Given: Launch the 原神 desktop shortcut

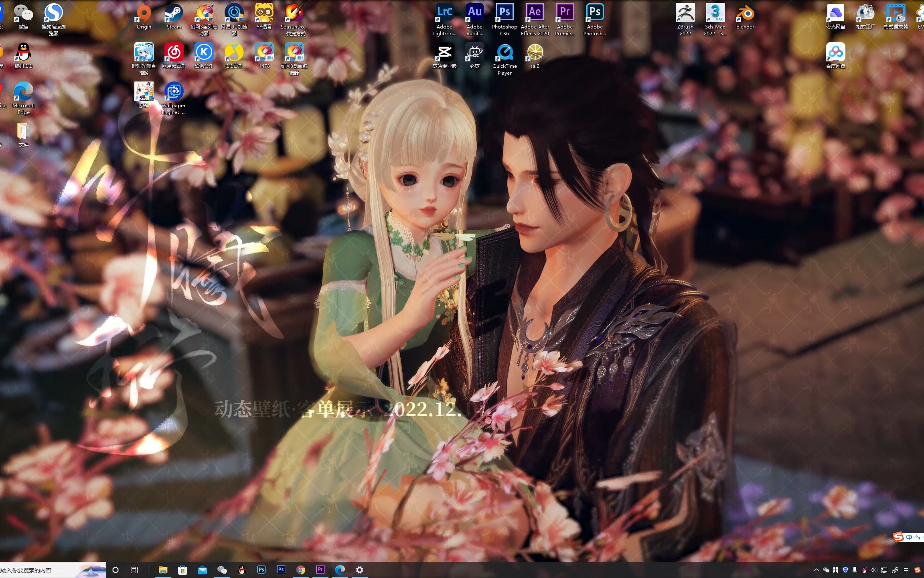Looking at the screenshot, I should [144, 96].
